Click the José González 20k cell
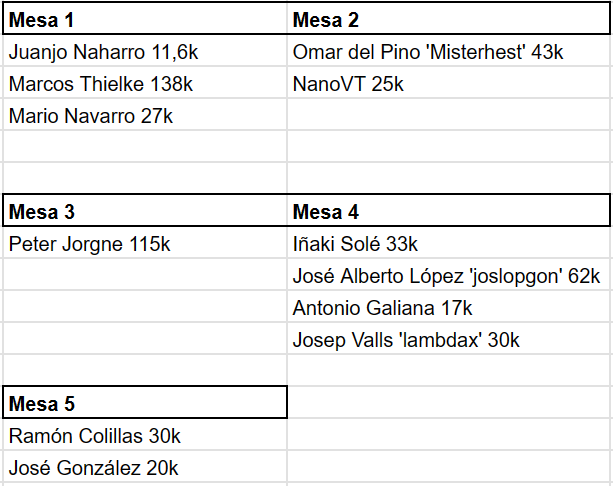This screenshot has height=486, width=613. pyautogui.click(x=145, y=468)
